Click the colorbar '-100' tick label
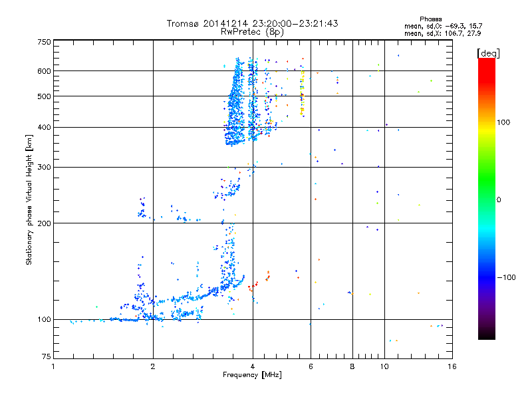 (507, 277)
